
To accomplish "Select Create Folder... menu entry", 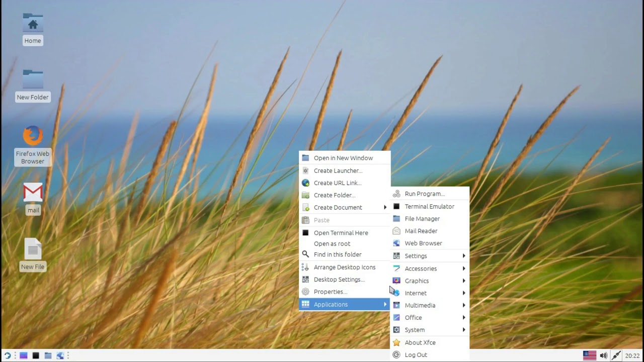I will pyautogui.click(x=345, y=195).
